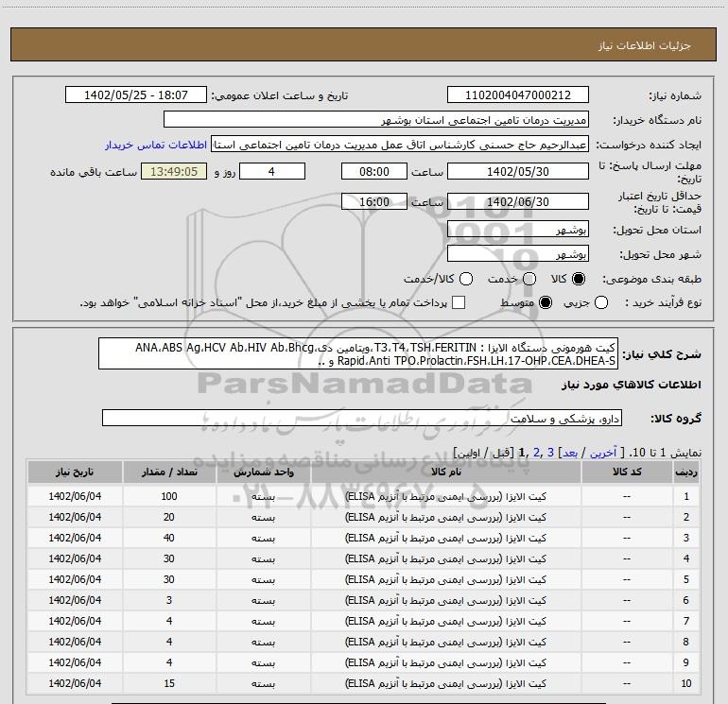Click the شماره نیاز field 1102004047000212
Screen dimensions: 728x704
518,95
